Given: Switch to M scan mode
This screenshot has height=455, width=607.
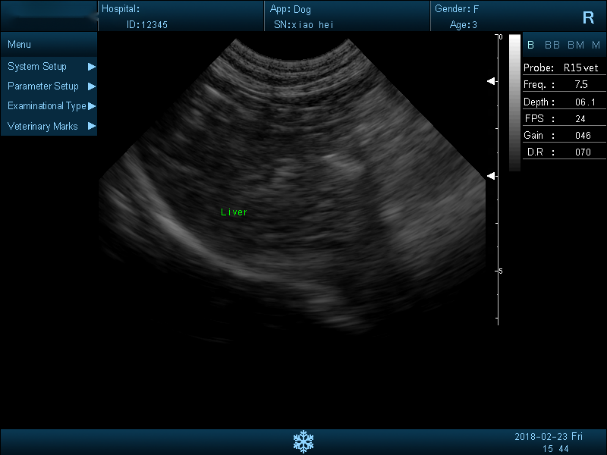Looking at the screenshot, I should pyautogui.click(x=596, y=45).
